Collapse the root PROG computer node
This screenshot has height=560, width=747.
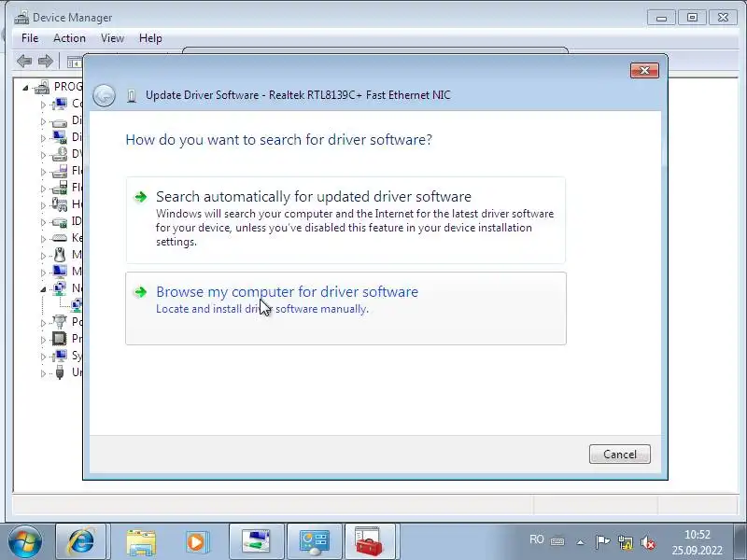(x=26, y=88)
